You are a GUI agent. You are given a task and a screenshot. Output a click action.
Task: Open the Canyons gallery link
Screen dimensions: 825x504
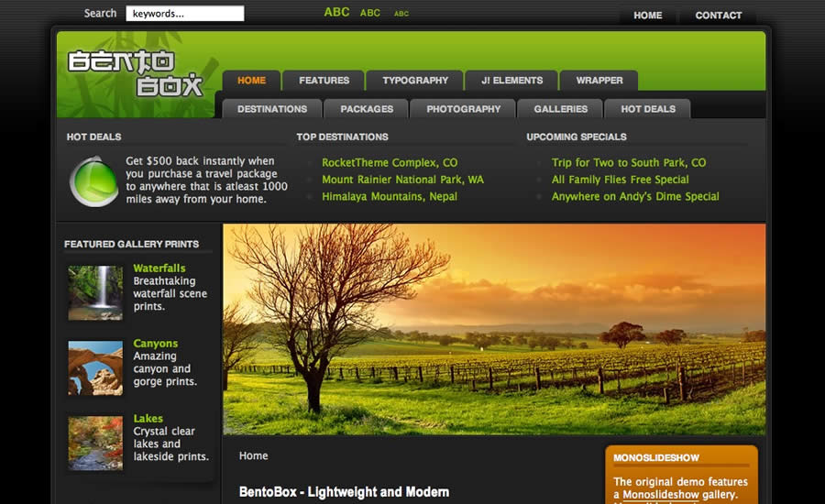(156, 344)
